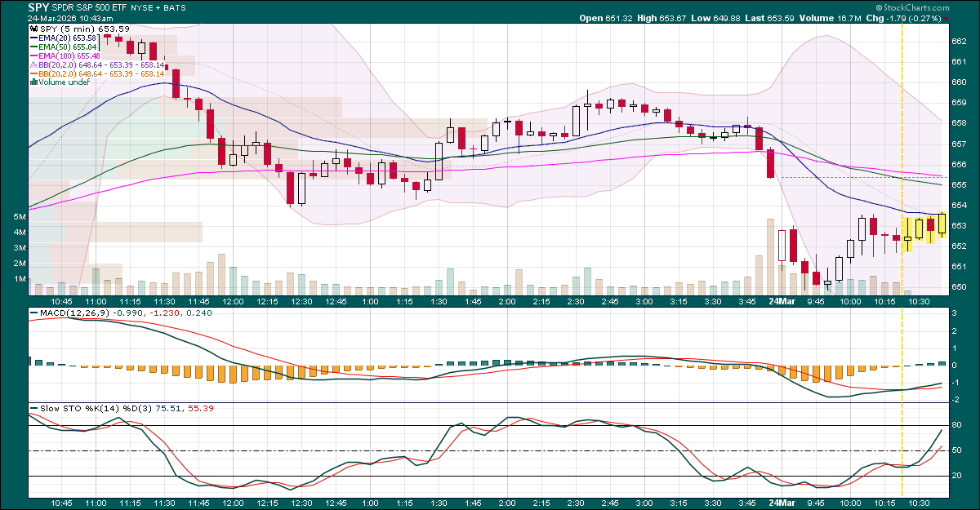The height and width of the screenshot is (510, 980).
Task: Select the blue EMA(20) line swatch in legend
Action: point(34,39)
